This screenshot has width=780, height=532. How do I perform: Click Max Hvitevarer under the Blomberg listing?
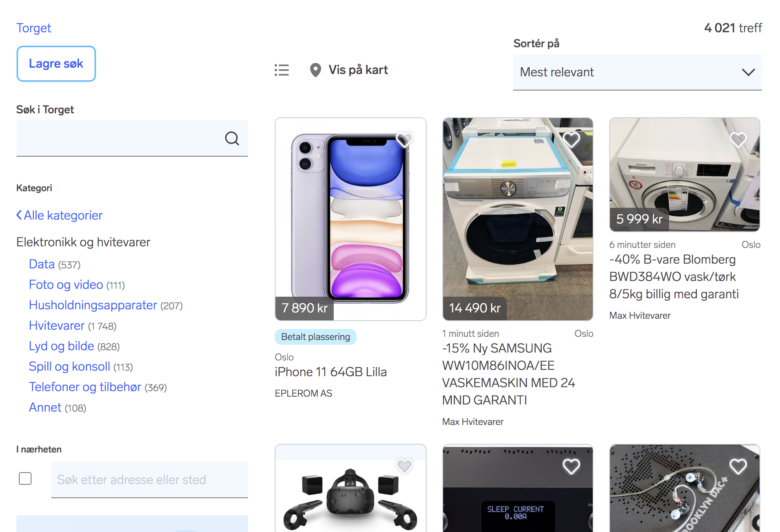(640, 315)
